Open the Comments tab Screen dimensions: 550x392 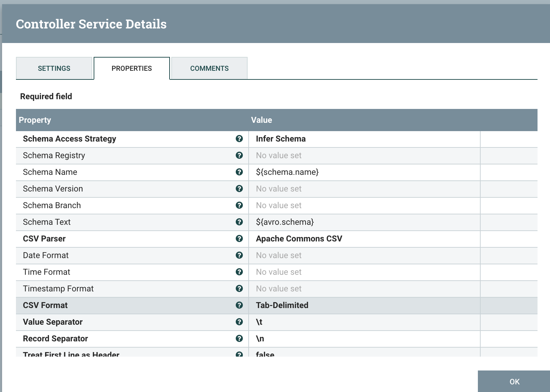click(x=209, y=68)
